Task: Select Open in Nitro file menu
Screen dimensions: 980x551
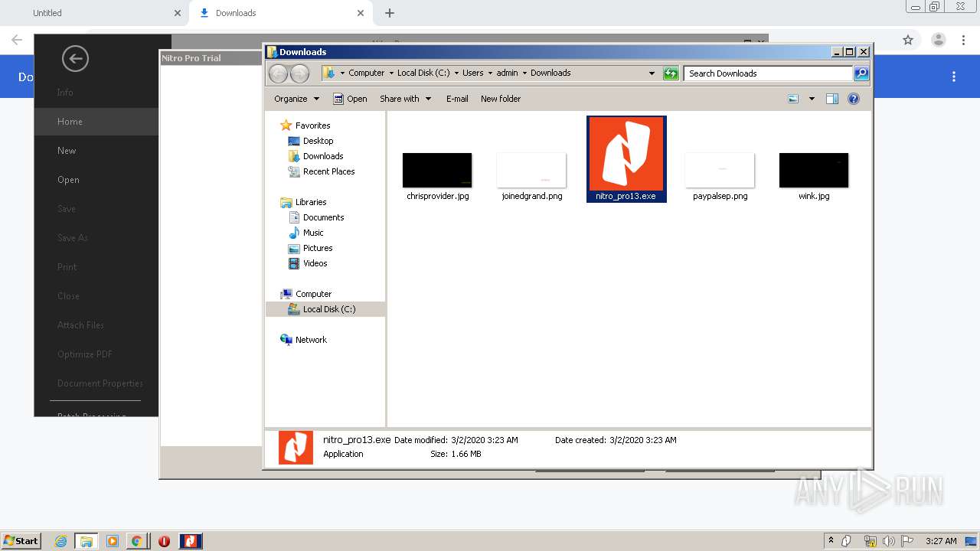Action: 68,180
